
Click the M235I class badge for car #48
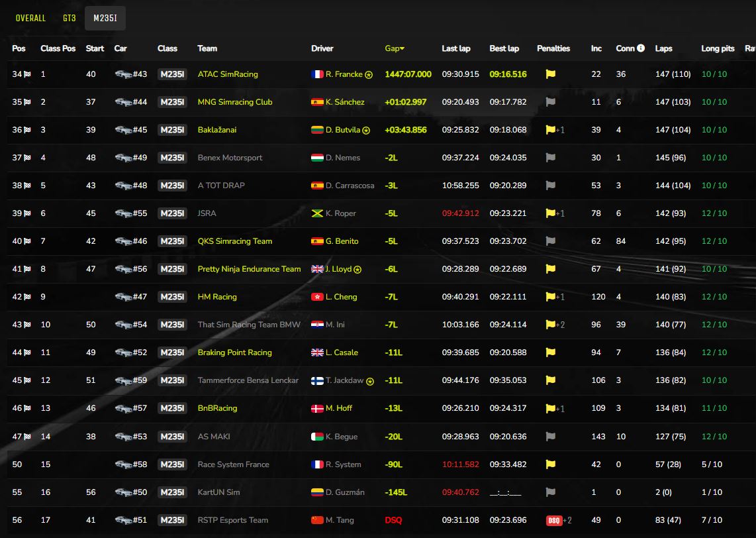pyautogui.click(x=172, y=186)
